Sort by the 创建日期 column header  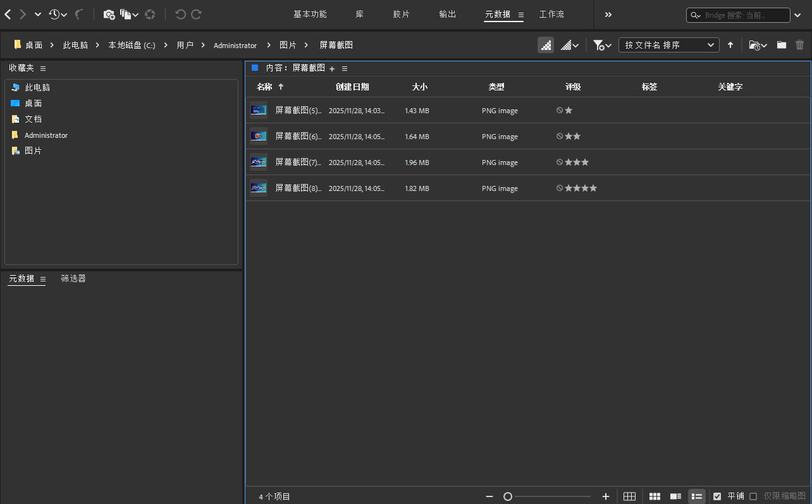click(352, 87)
